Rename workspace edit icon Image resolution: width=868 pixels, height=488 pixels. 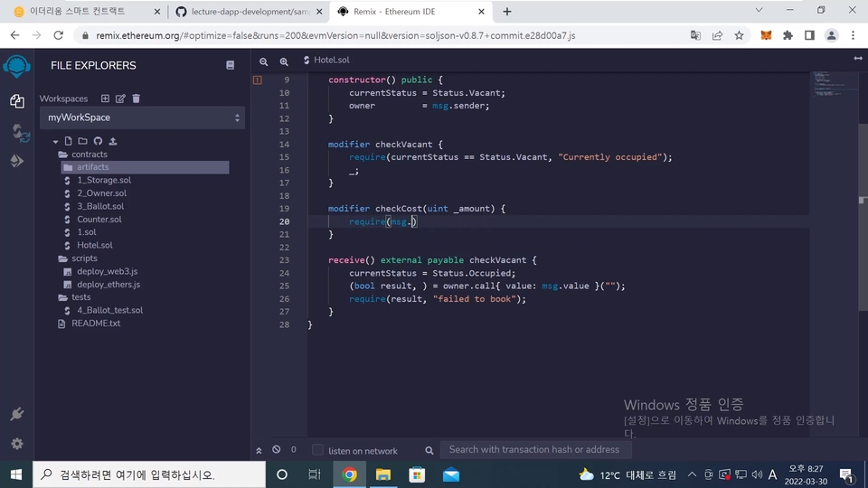[120, 99]
